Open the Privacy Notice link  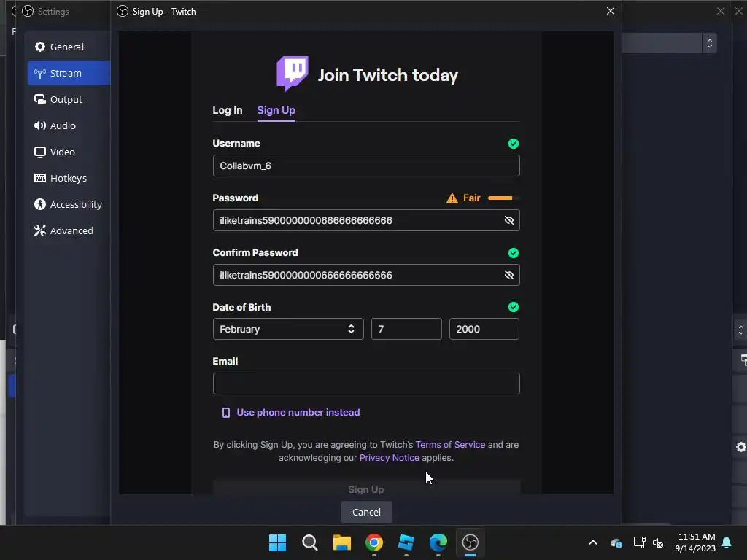pos(390,458)
